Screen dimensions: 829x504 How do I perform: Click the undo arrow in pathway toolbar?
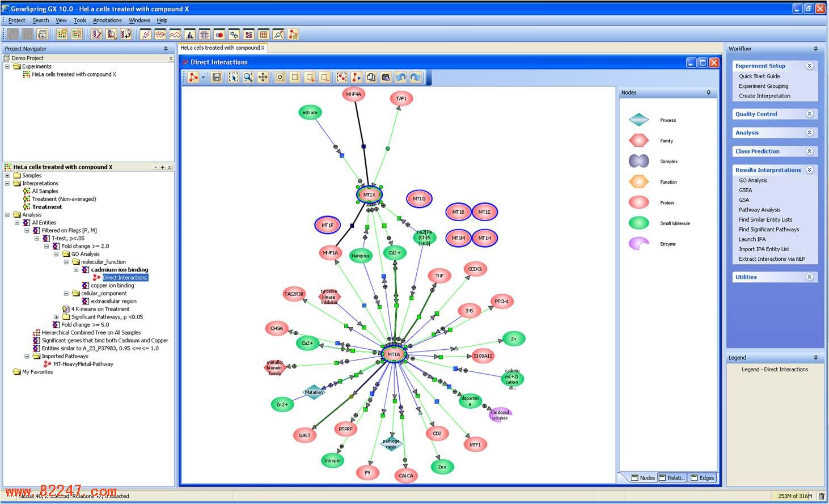[x=401, y=77]
